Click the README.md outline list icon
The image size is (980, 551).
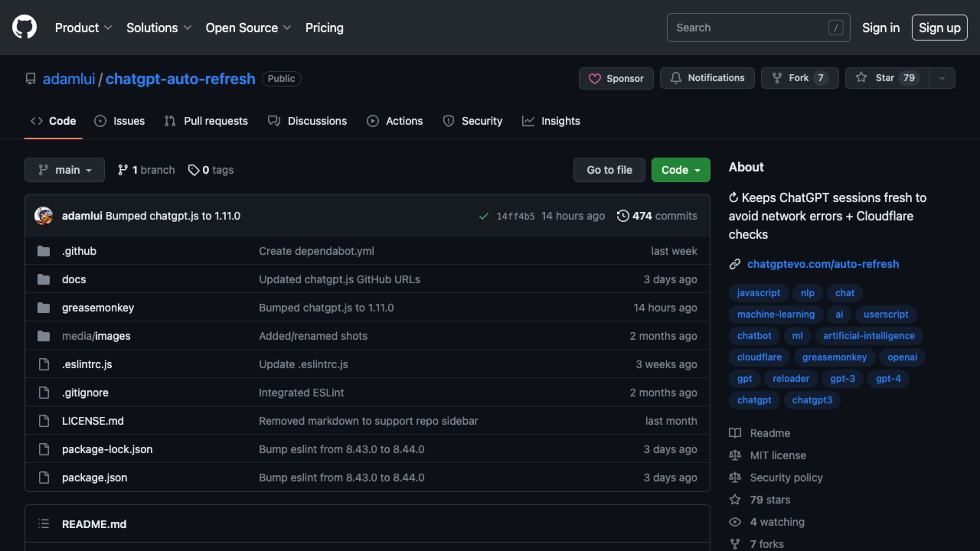[x=44, y=524]
